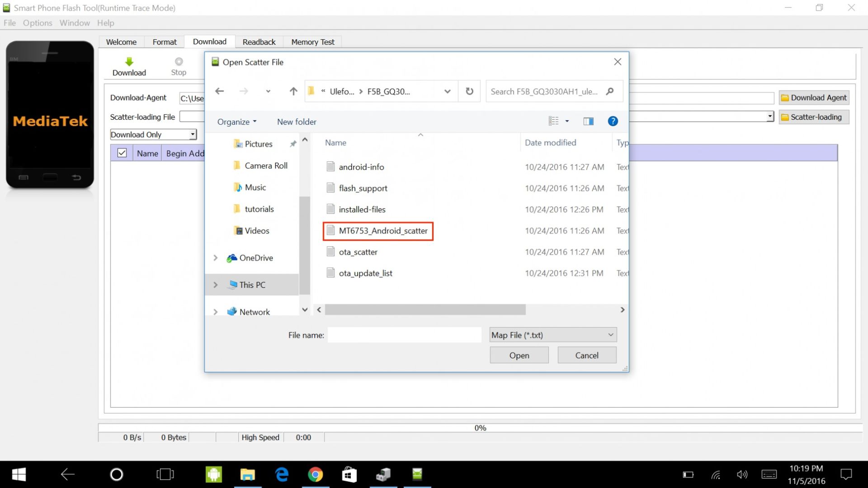Click the File name input field
This screenshot has width=868, height=488.
(404, 335)
